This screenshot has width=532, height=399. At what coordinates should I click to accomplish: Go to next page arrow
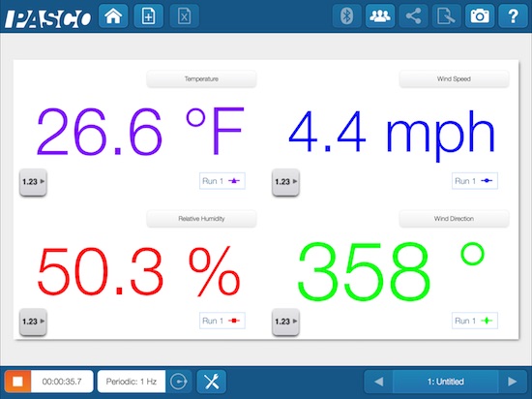[x=513, y=382]
